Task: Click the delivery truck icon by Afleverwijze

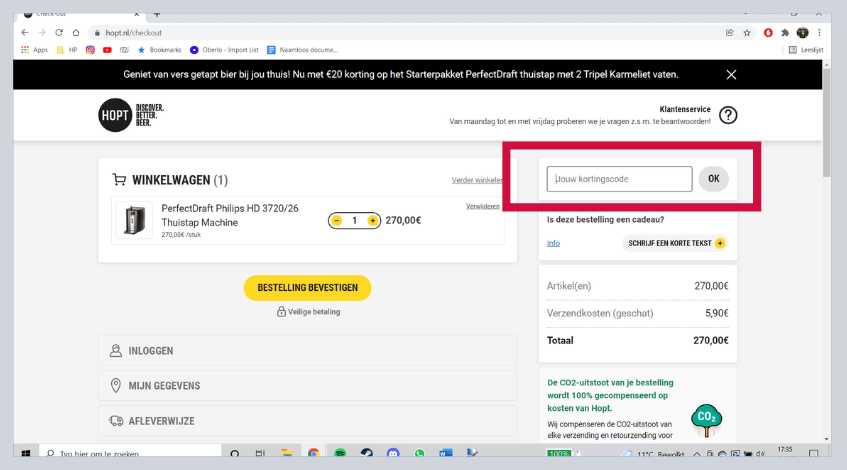Action: tap(116, 421)
